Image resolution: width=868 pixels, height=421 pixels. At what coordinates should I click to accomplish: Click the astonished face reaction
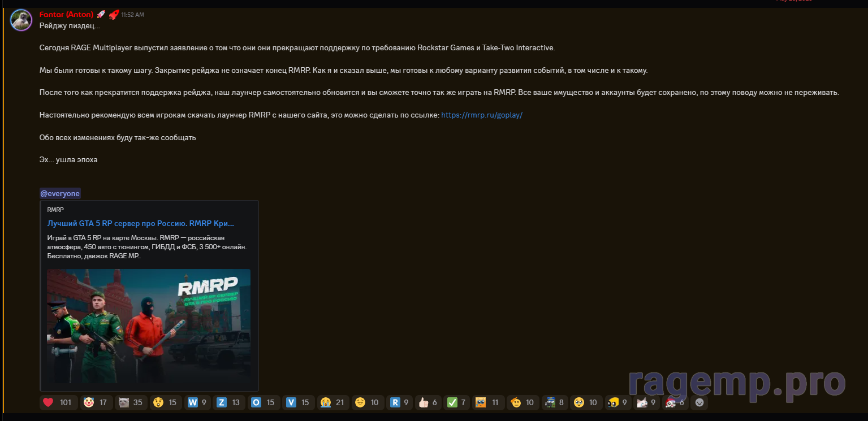(165, 402)
